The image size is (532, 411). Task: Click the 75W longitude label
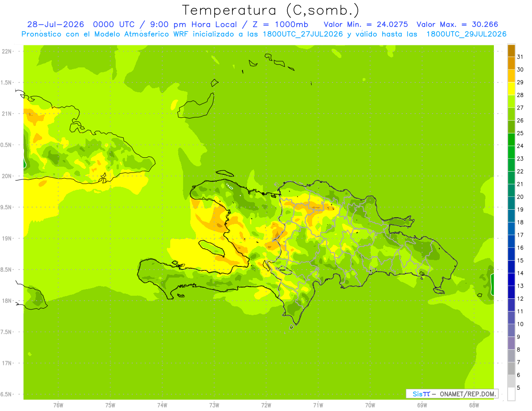coord(110,405)
